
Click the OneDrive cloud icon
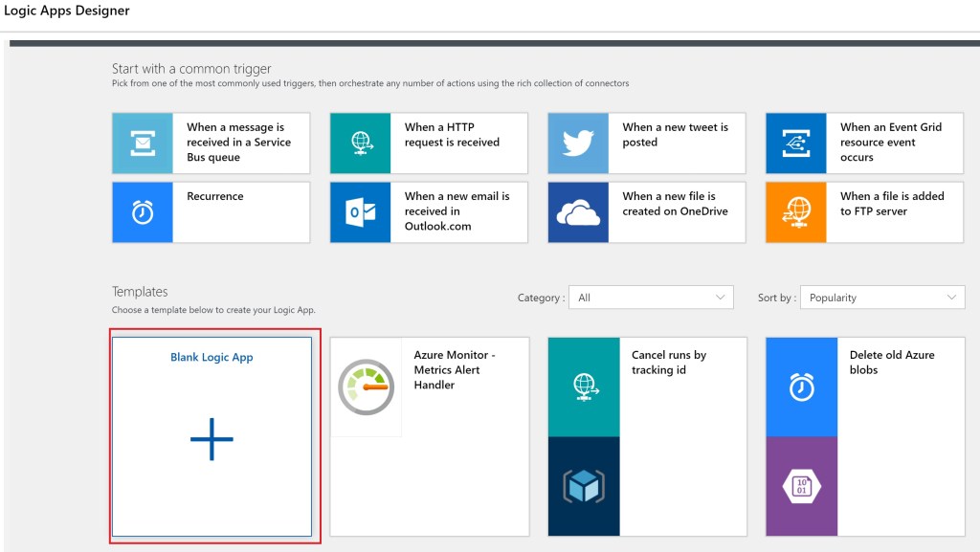click(x=578, y=212)
